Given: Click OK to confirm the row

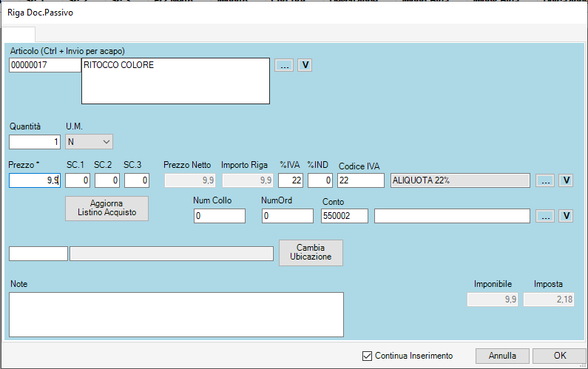Looking at the screenshot, I should click(559, 356).
